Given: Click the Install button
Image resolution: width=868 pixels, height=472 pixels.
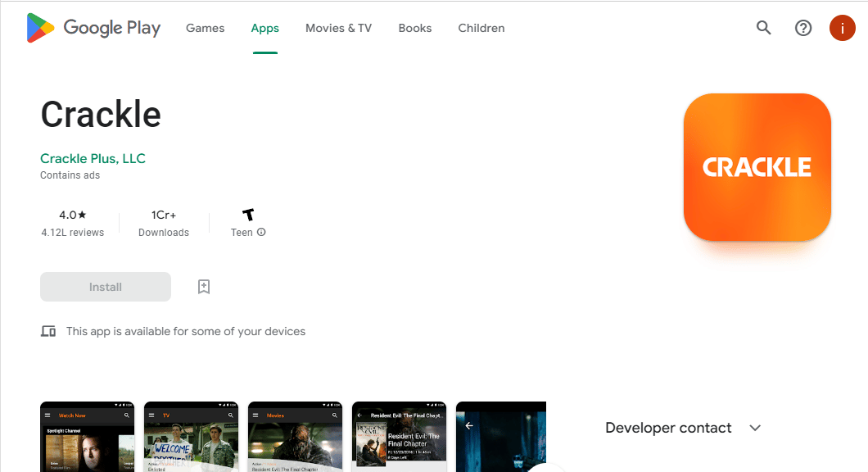Looking at the screenshot, I should (105, 287).
